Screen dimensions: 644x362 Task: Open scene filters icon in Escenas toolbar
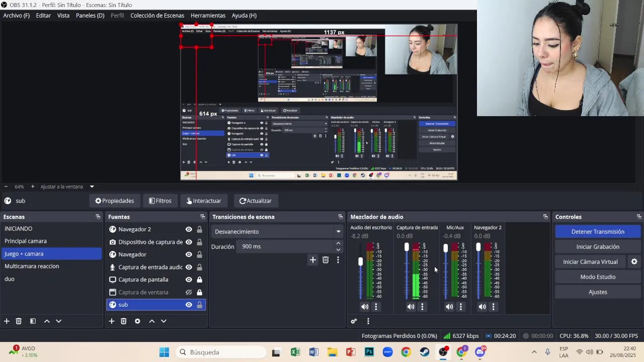point(33,321)
